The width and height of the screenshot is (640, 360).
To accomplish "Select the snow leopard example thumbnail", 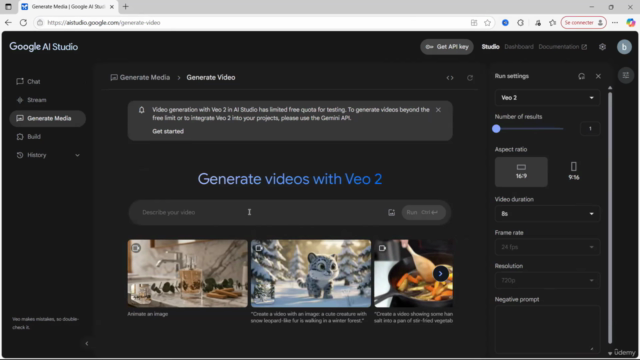I will pyautogui.click(x=311, y=273).
